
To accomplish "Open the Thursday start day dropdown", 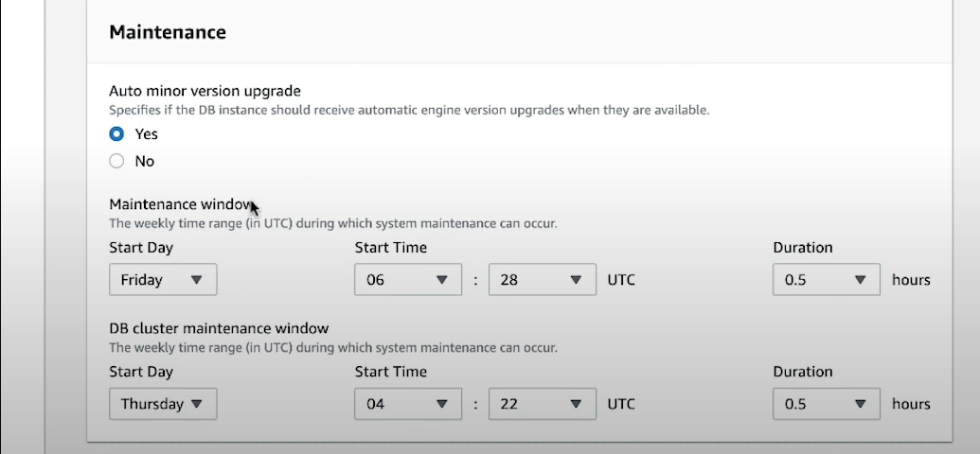I will tap(163, 404).
